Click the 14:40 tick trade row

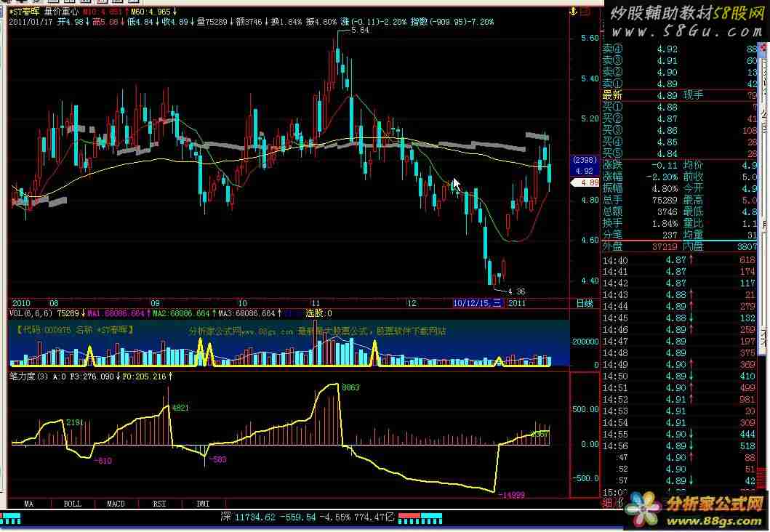tap(680, 260)
